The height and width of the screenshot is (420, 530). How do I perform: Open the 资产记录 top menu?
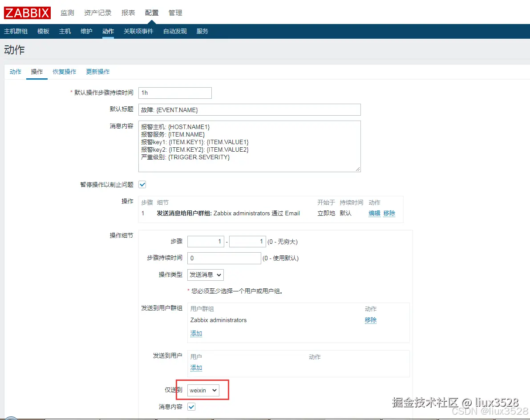click(x=98, y=13)
